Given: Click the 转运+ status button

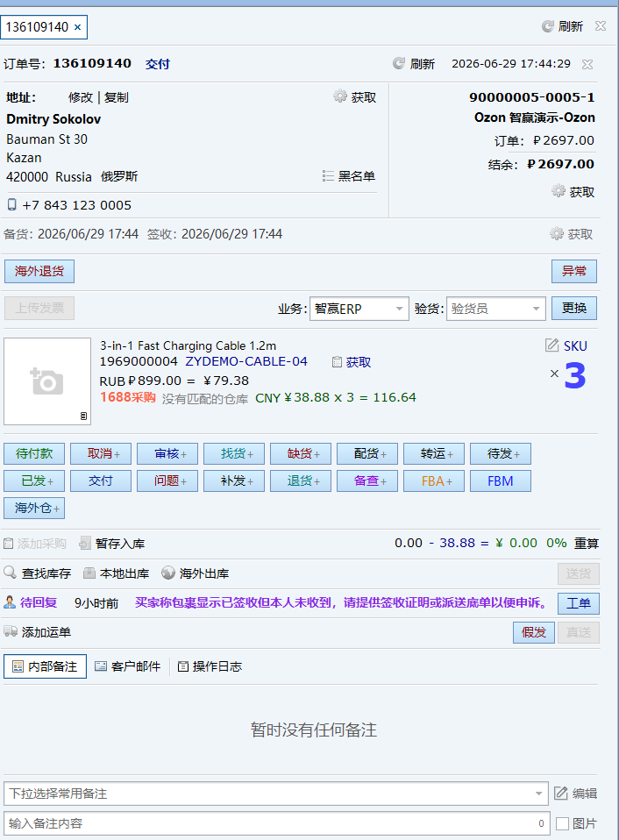Looking at the screenshot, I should coord(434,453).
